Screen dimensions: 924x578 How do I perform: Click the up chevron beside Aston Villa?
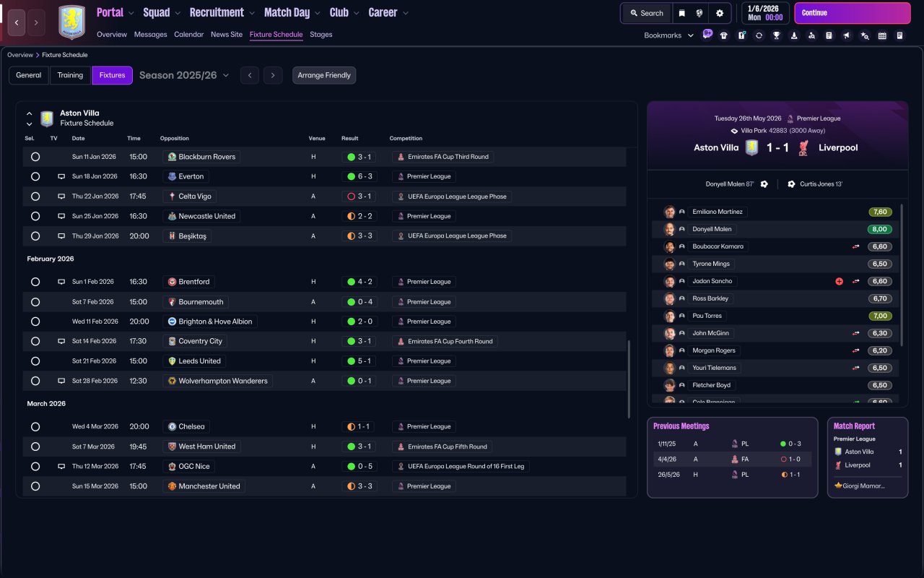(x=30, y=113)
